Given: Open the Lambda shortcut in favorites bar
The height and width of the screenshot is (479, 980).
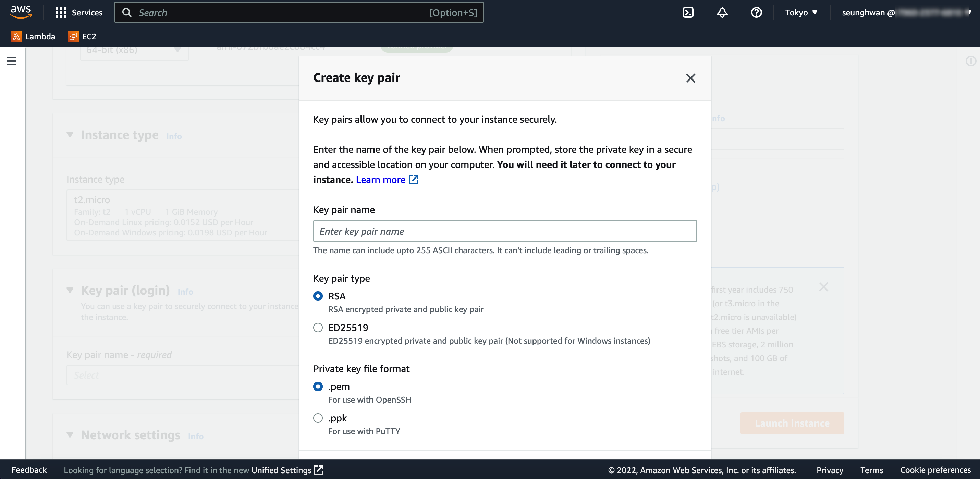Looking at the screenshot, I should coord(33,37).
